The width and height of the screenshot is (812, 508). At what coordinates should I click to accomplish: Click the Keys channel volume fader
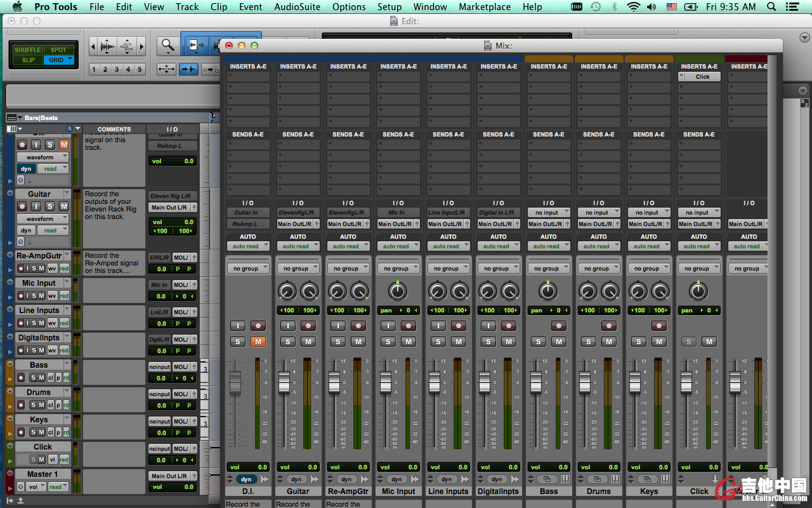point(634,384)
